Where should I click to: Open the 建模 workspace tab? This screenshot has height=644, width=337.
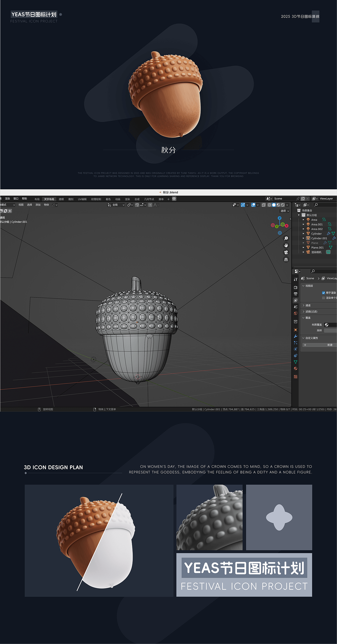point(61,199)
